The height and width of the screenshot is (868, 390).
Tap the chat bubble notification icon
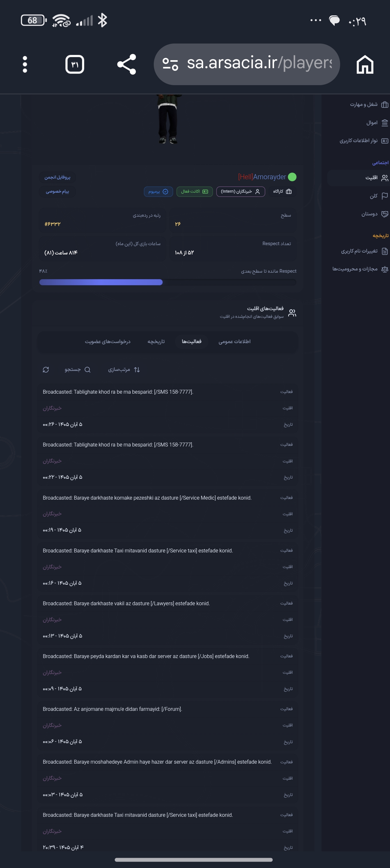point(334,20)
